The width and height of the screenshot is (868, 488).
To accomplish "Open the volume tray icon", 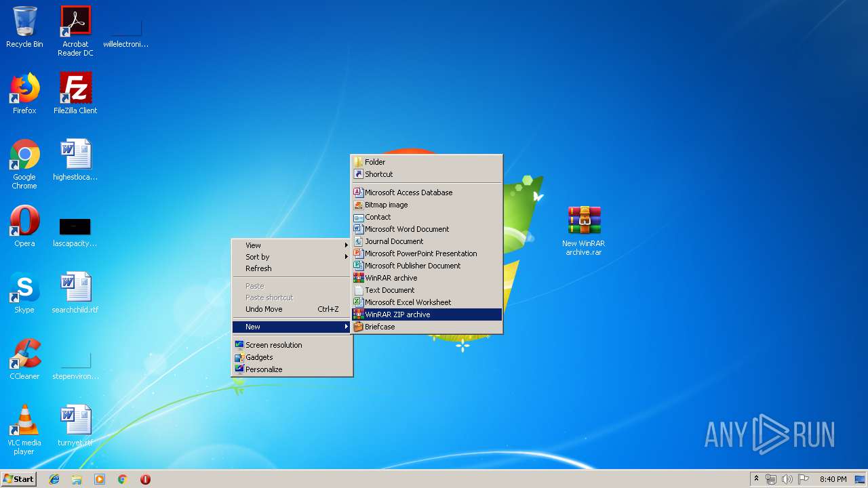I will [787, 479].
